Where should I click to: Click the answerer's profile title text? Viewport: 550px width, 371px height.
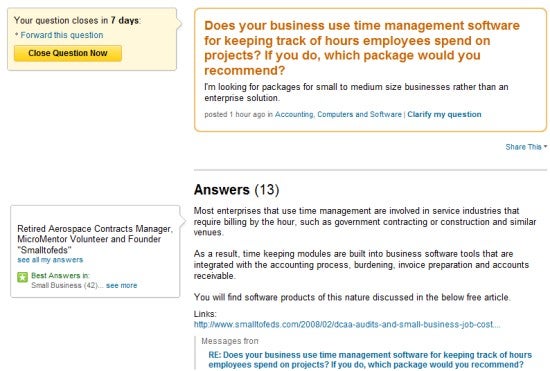click(x=95, y=239)
